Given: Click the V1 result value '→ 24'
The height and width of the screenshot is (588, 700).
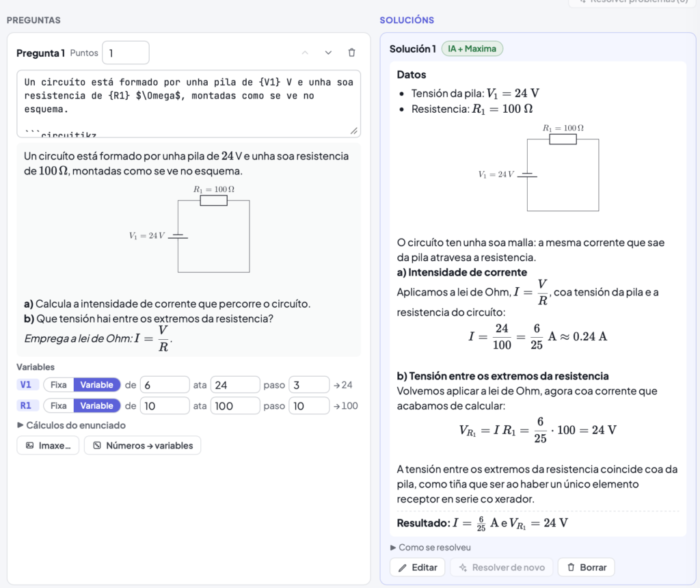Looking at the screenshot, I should click(x=343, y=385).
